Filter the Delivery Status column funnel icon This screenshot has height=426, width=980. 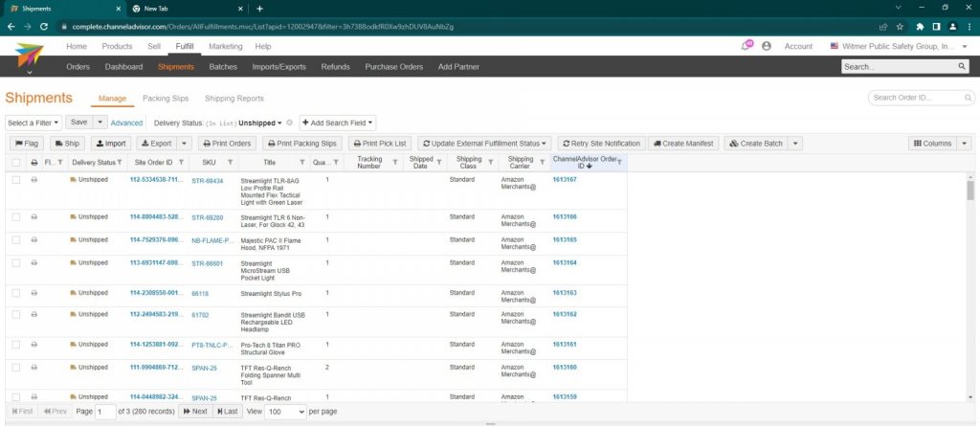120,163
